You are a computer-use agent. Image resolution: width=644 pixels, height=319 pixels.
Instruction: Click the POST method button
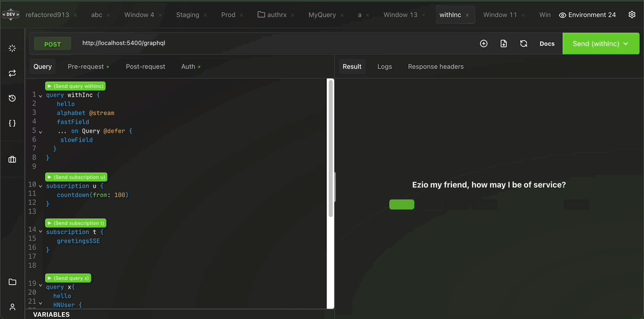[52, 44]
